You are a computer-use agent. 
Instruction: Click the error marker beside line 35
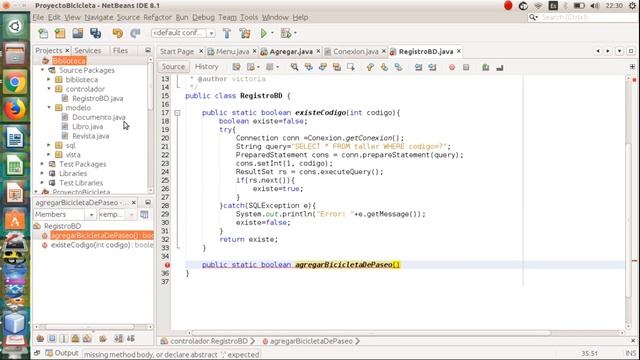click(167, 265)
